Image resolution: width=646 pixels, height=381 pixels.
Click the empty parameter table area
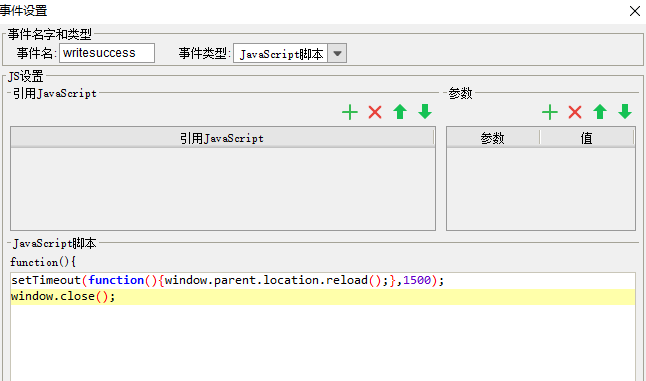(x=541, y=189)
